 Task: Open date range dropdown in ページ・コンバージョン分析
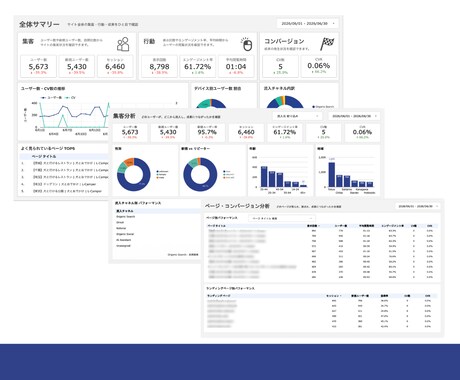(x=418, y=206)
